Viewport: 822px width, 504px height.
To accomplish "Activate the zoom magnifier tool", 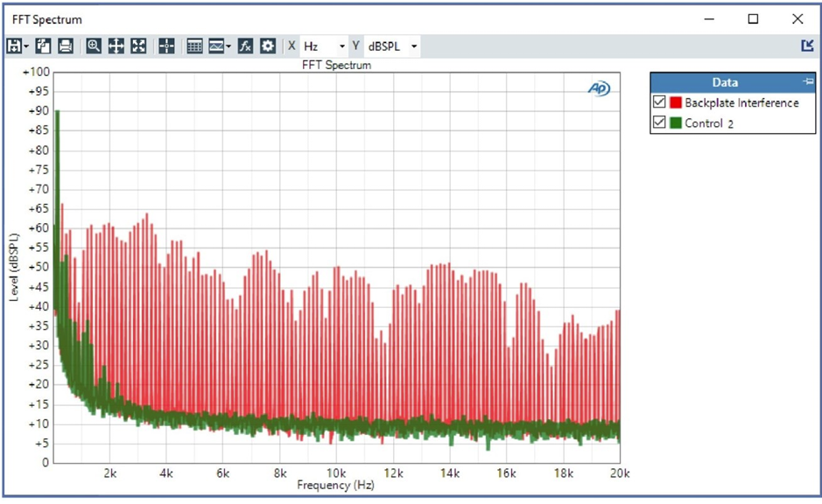I will pos(94,46).
